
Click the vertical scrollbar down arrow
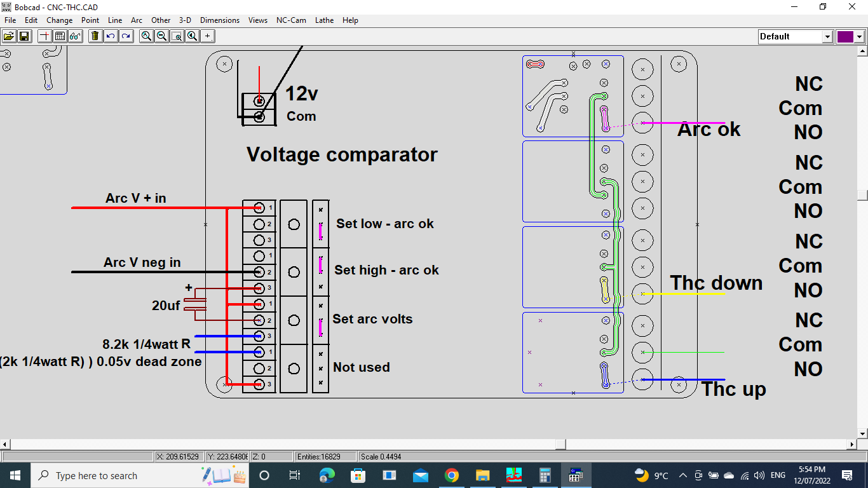[x=862, y=433]
